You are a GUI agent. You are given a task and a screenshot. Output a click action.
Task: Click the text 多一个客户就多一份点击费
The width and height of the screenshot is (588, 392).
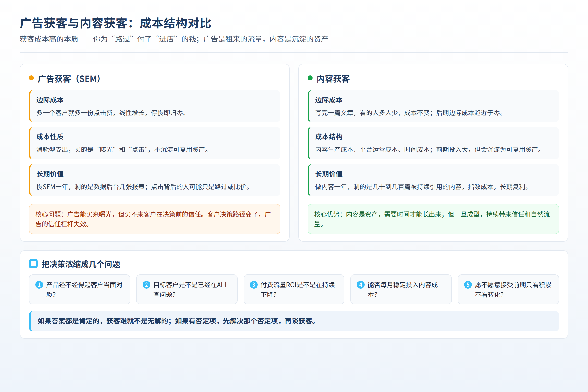tap(74, 113)
